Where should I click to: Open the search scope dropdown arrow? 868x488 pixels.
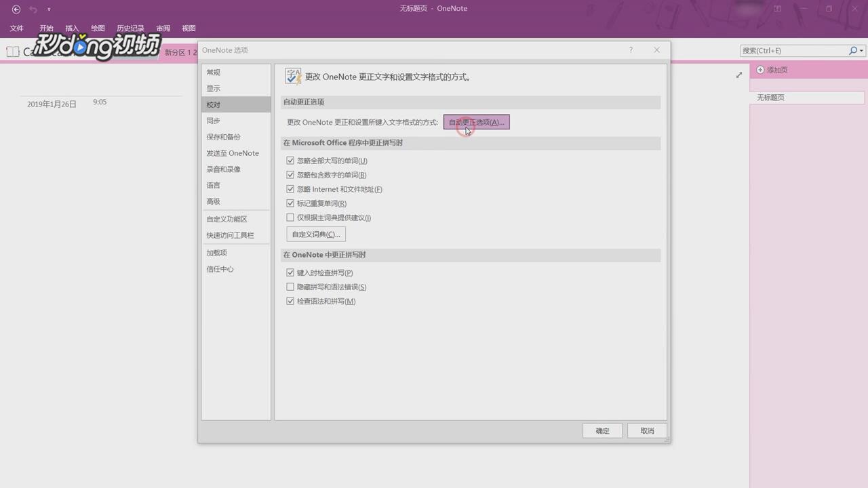tap(862, 51)
